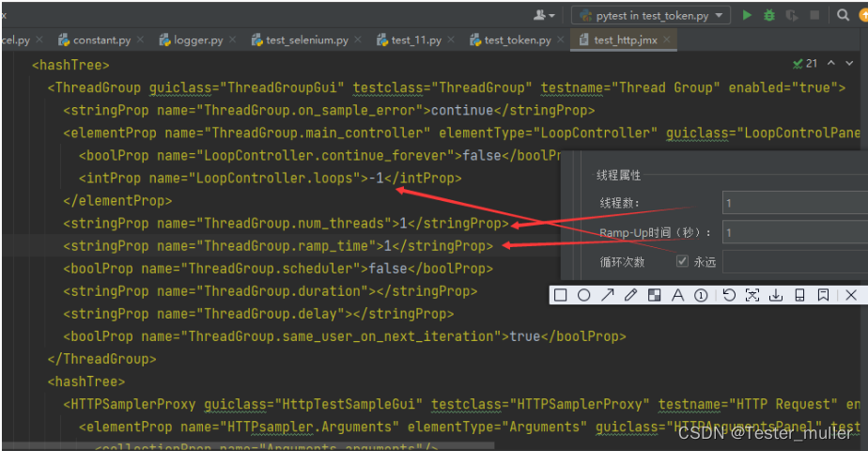
Task: Start debugging with the green bug icon
Action: click(x=769, y=15)
